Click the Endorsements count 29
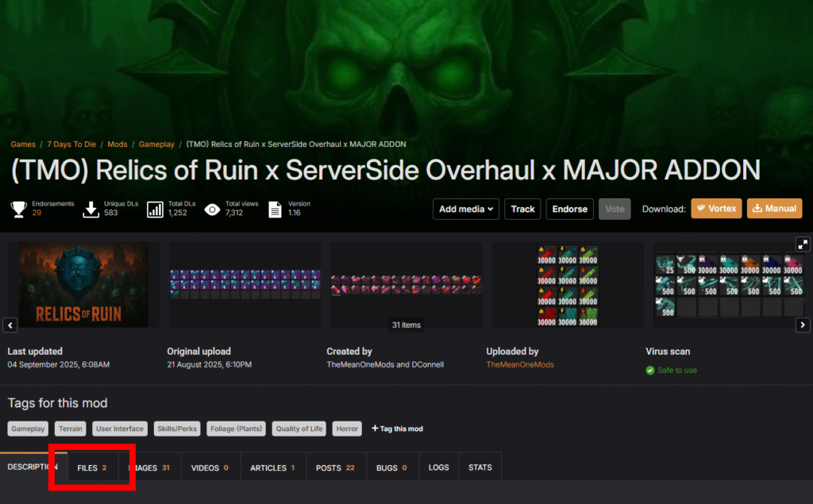Image resolution: width=813 pixels, height=504 pixels. [x=37, y=213]
